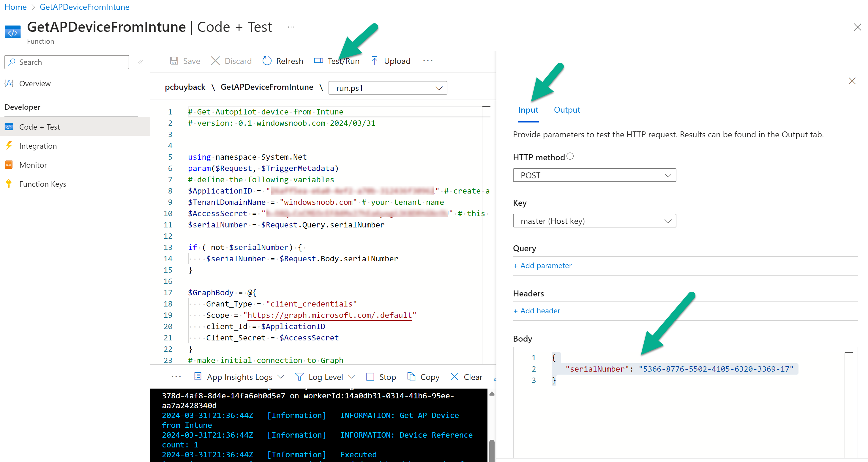Viewport: 868px width, 462px height.
Task: Click the graph.microsoft.com URL in code
Action: tap(329, 315)
